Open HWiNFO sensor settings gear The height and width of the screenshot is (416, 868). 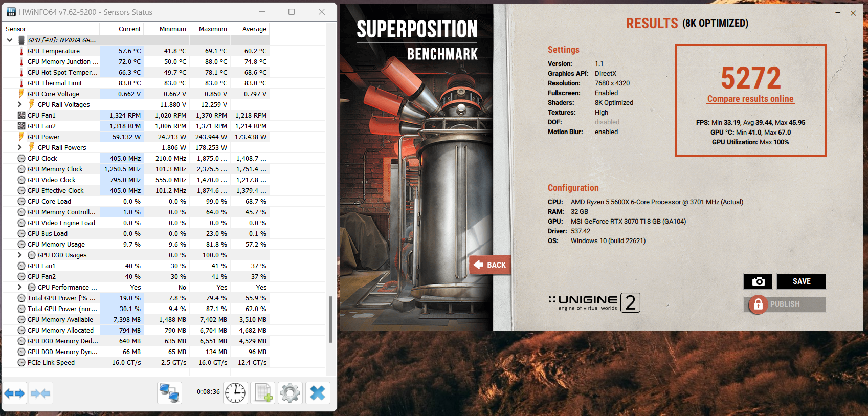[x=290, y=393]
